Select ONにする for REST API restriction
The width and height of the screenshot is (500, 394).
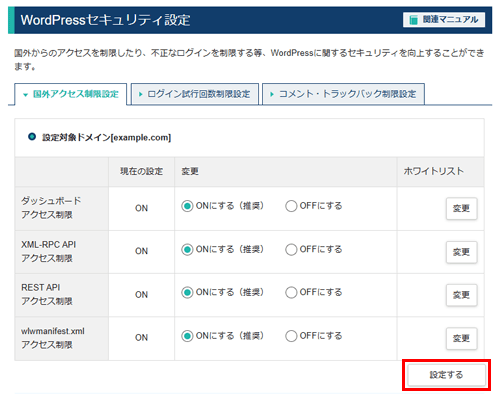pos(187,292)
